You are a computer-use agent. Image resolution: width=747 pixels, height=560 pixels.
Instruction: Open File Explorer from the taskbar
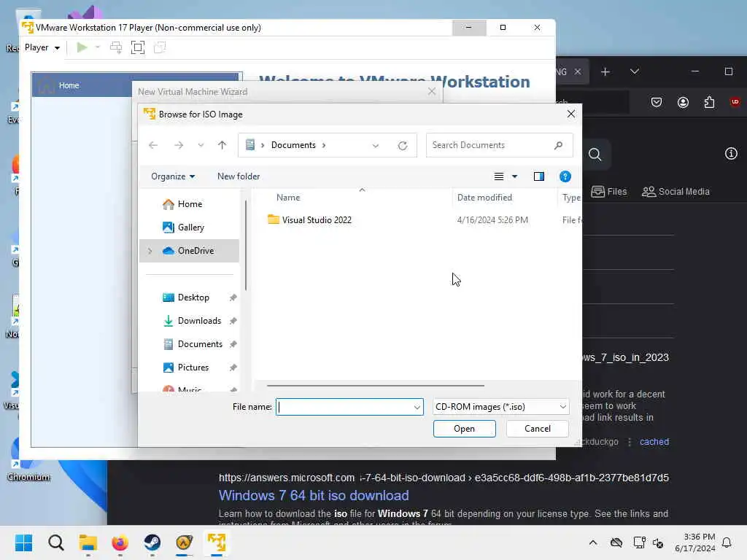[x=88, y=542]
